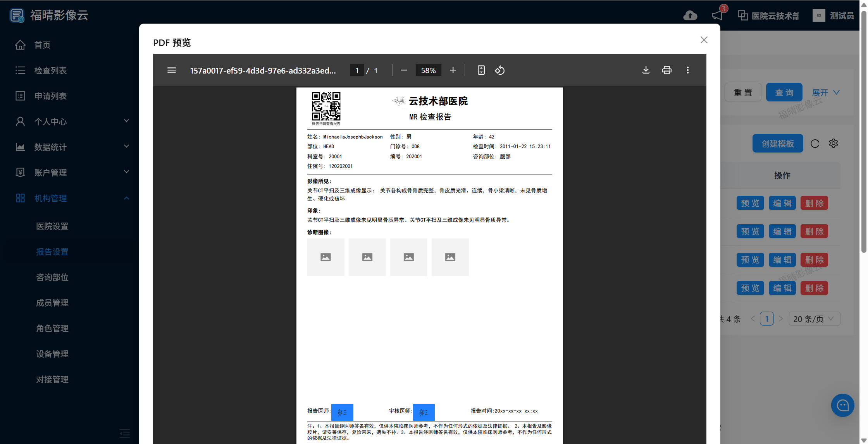The image size is (868, 444).
Task: Click the 查询 button
Action: point(784,93)
